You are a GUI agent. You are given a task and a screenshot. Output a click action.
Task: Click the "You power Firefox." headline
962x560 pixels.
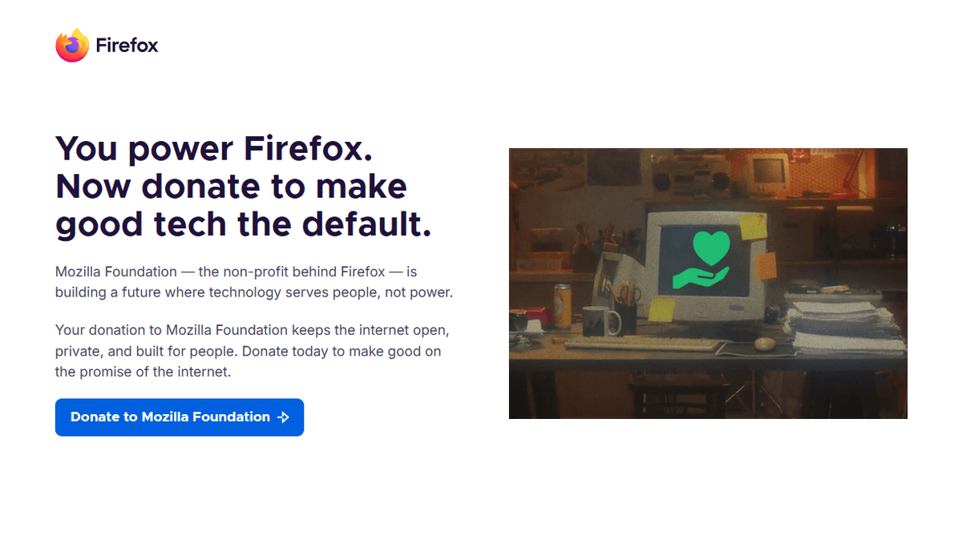point(214,149)
